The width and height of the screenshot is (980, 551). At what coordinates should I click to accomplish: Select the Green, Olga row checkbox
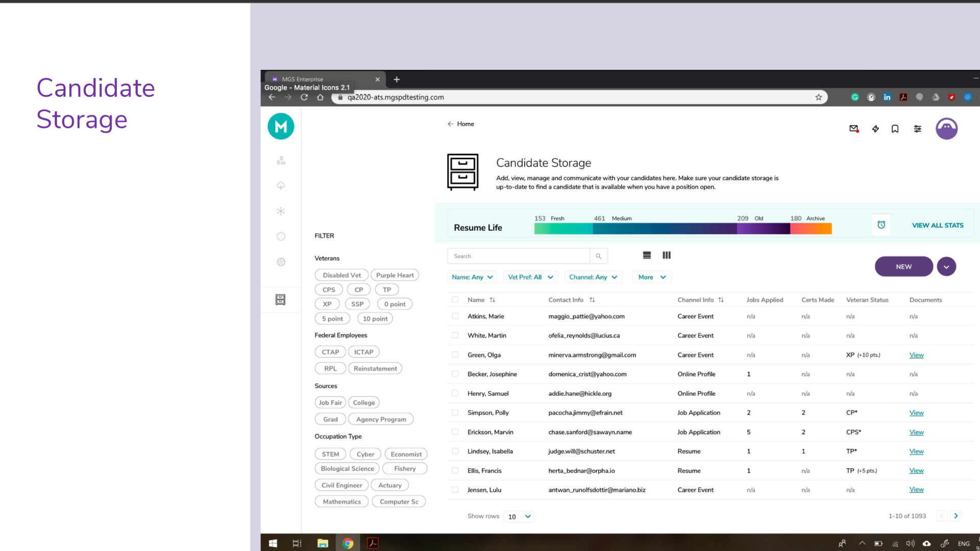(455, 355)
